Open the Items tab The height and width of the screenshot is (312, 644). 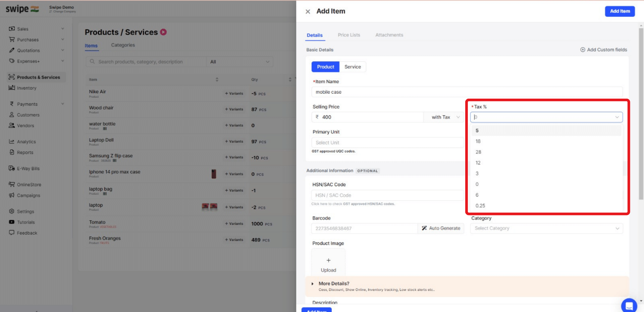click(x=91, y=46)
